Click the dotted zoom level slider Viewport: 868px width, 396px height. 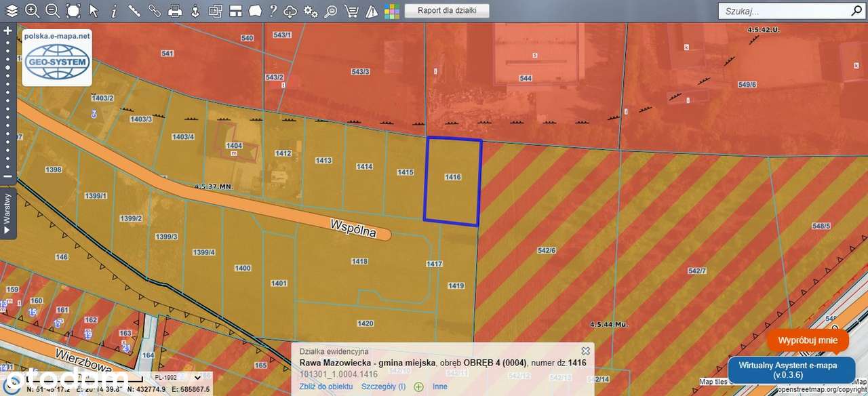click(8, 104)
